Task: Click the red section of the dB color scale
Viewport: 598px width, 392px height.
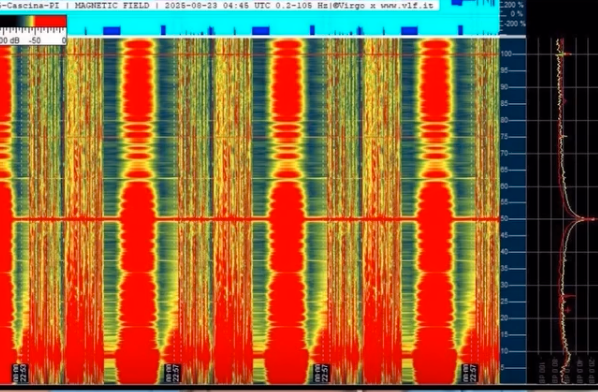Action: pos(50,21)
